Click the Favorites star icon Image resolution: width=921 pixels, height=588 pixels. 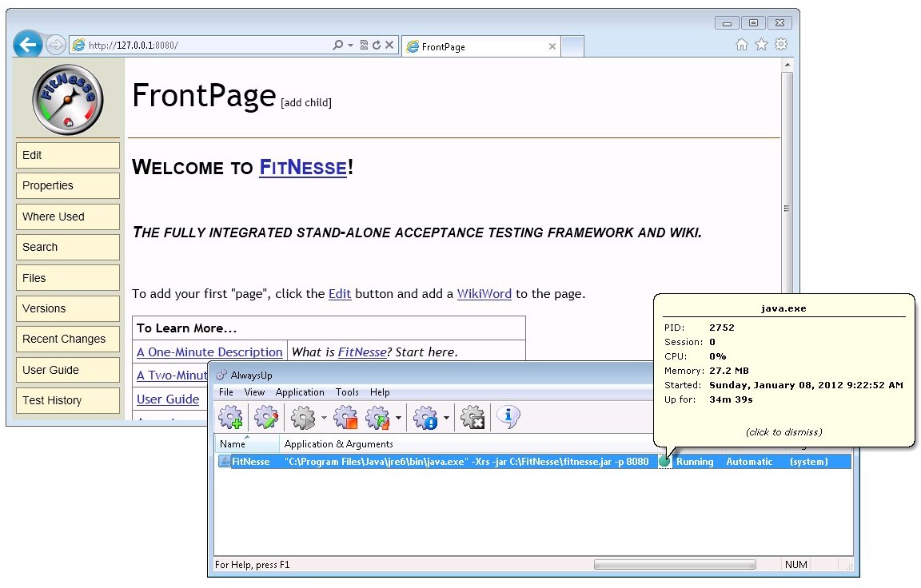761,45
